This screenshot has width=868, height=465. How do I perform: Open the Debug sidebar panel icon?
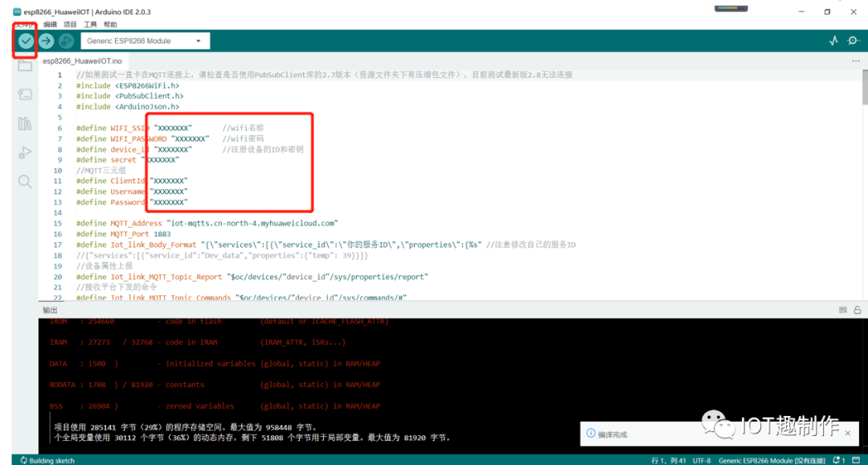coord(25,152)
